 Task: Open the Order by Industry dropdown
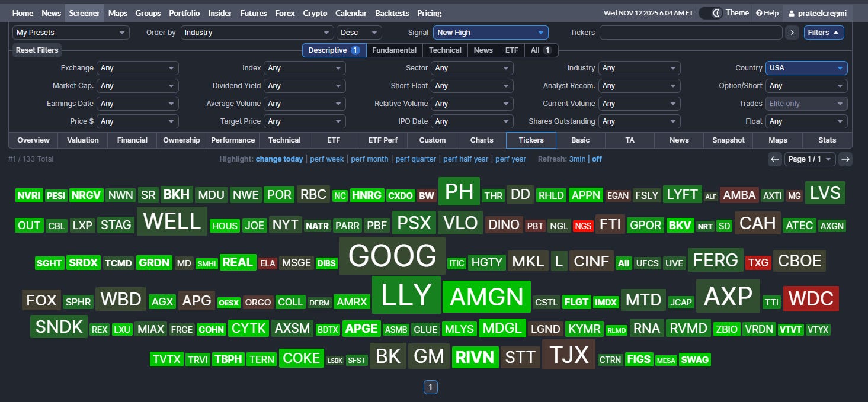(257, 33)
